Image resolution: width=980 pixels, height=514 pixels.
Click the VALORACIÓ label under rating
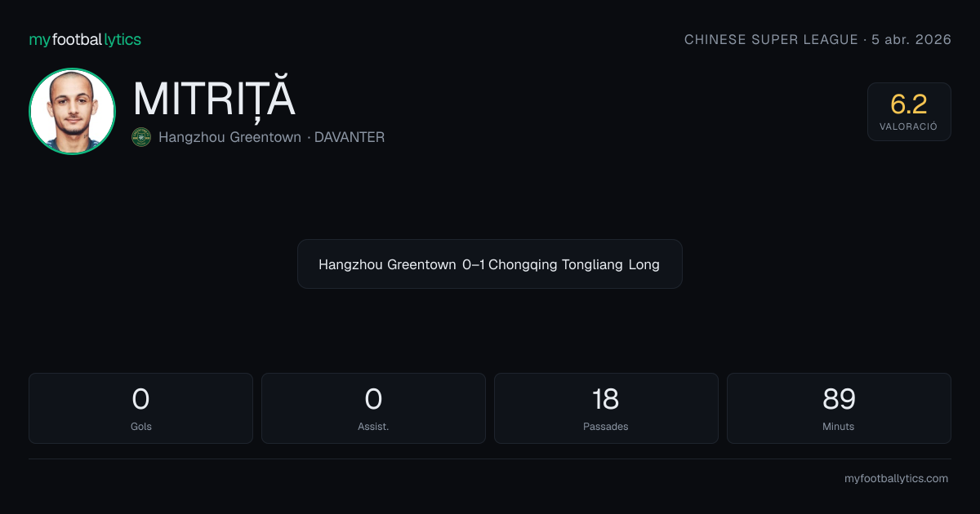(x=909, y=126)
